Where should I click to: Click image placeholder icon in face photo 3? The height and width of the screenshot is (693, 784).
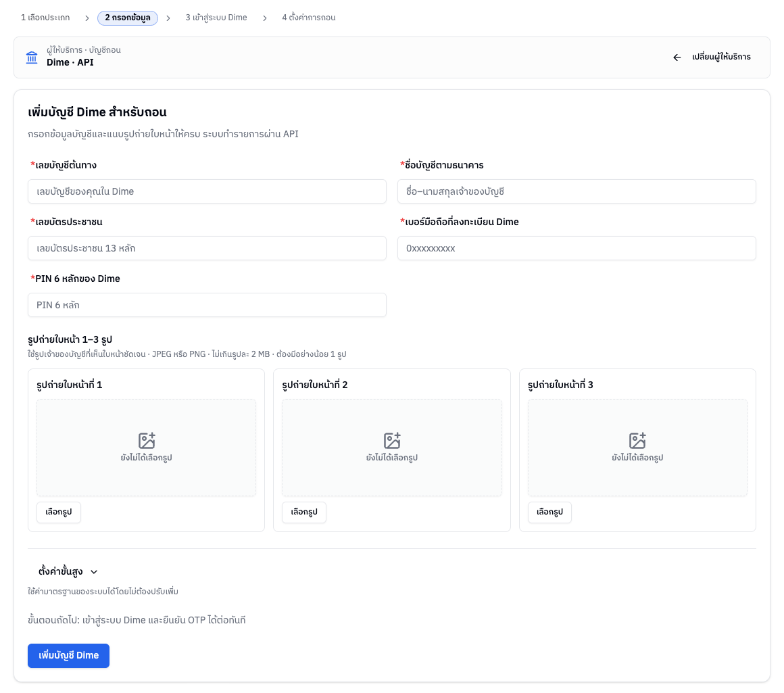click(x=637, y=441)
